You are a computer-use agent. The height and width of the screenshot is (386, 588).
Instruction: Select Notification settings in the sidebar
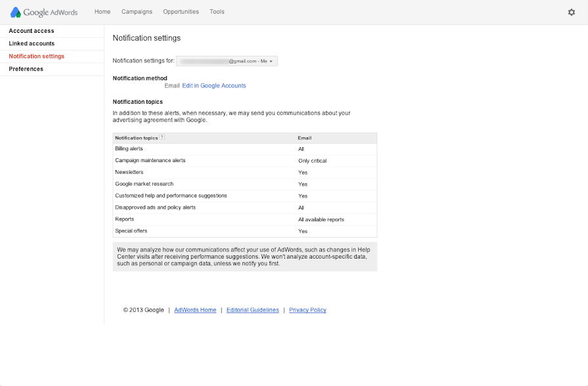tap(37, 56)
